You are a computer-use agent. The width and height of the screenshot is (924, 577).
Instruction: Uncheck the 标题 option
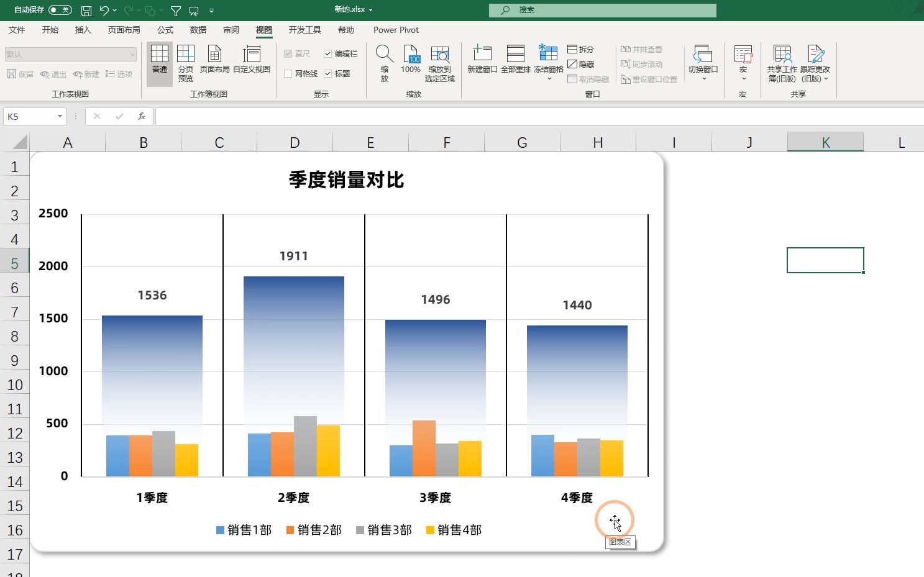329,73
